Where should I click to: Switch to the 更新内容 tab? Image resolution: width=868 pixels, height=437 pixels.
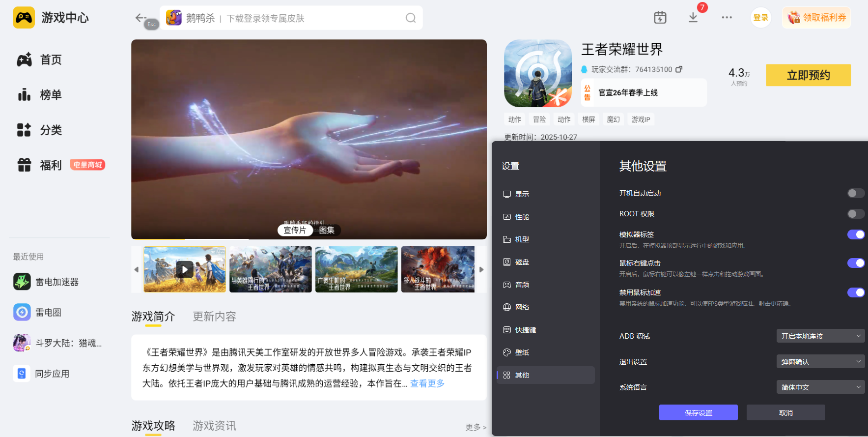(x=214, y=317)
